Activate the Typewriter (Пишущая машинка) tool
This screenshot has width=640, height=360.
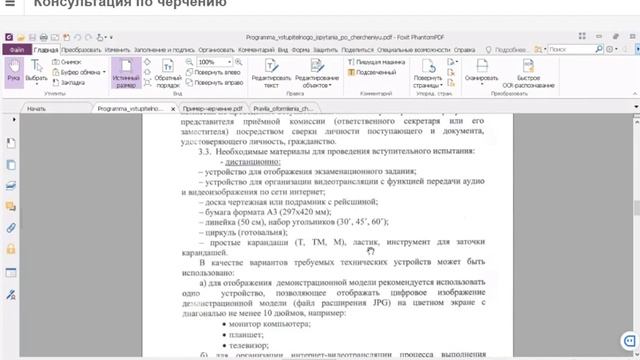point(376,62)
